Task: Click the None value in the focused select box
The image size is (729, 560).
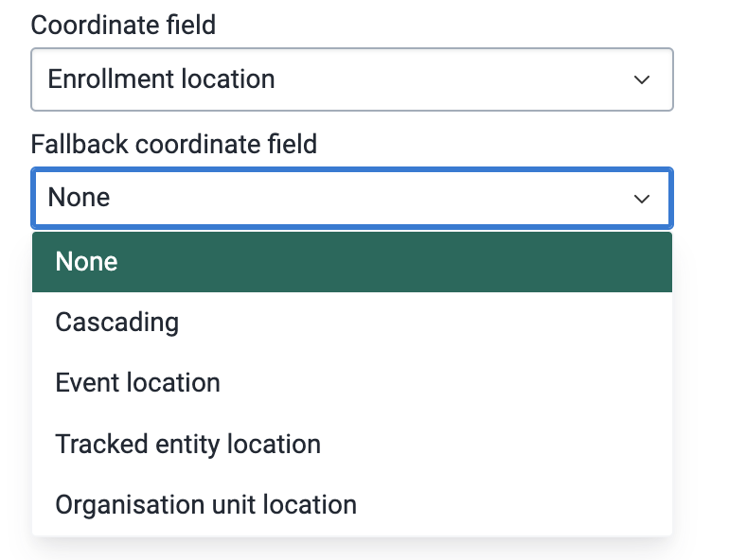Action: click(x=79, y=198)
